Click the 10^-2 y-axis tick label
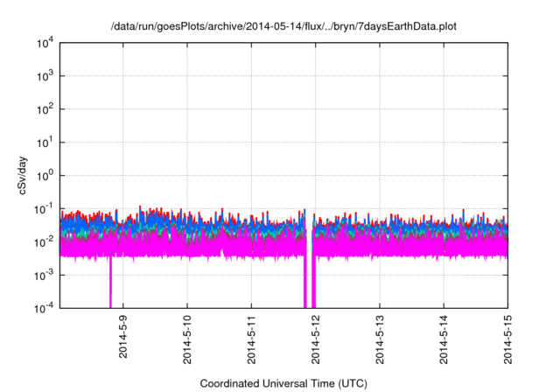 coord(44,242)
